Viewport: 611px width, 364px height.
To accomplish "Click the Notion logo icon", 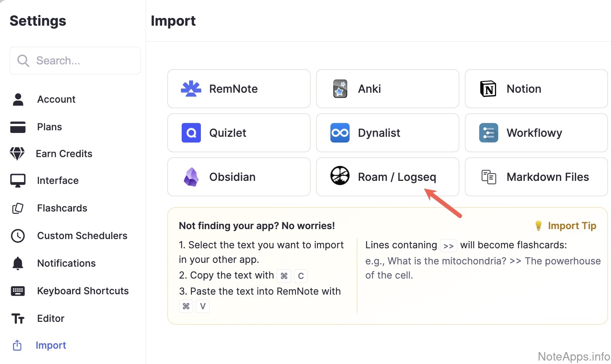I will (x=488, y=89).
